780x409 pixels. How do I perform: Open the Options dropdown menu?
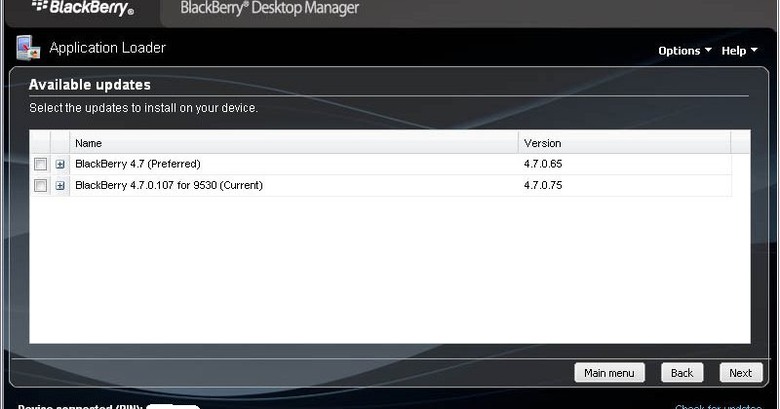coord(684,51)
